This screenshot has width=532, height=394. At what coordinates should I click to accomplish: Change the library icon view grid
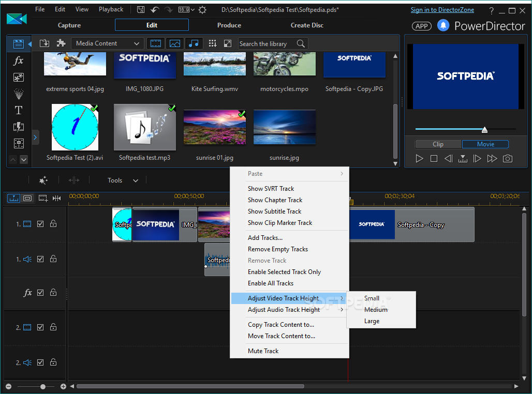coord(212,43)
